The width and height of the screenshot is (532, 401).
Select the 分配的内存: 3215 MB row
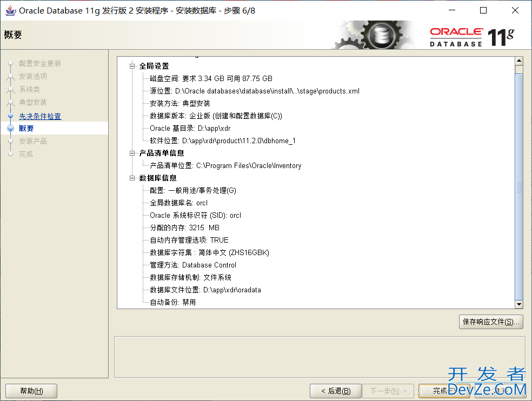click(x=184, y=228)
